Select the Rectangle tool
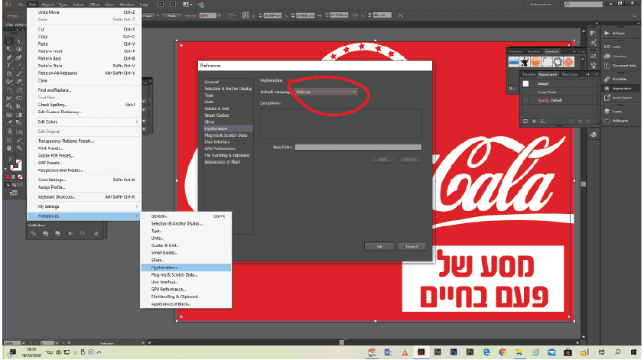The width and height of the screenshot is (644, 360). coord(9,74)
